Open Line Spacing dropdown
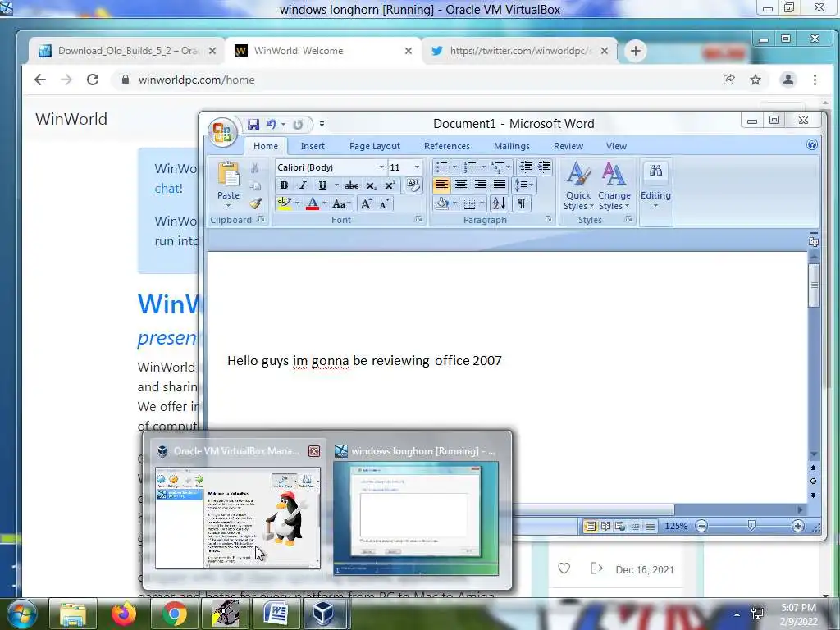This screenshot has height=630, width=840. [x=523, y=185]
